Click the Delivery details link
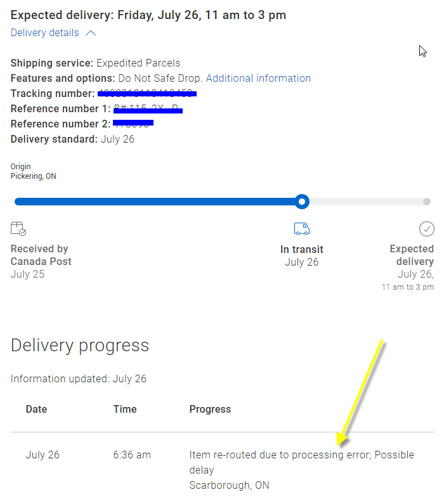Viewport: 444px width, 504px height. point(45,33)
